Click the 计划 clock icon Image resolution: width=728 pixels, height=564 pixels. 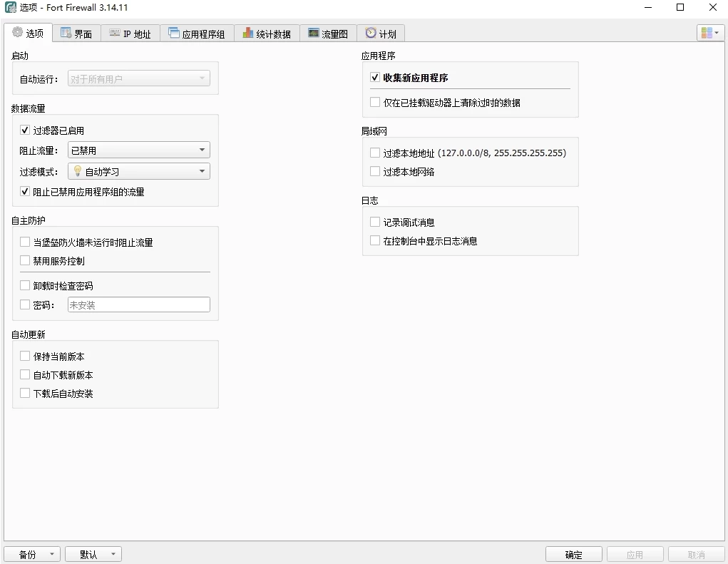pyautogui.click(x=370, y=33)
